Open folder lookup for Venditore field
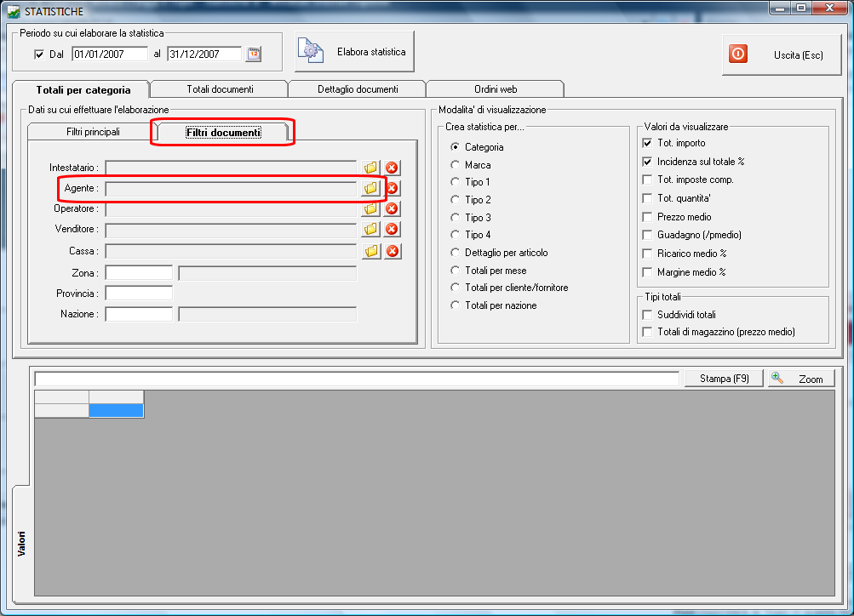Image resolution: width=854 pixels, height=616 pixels. 371,229
